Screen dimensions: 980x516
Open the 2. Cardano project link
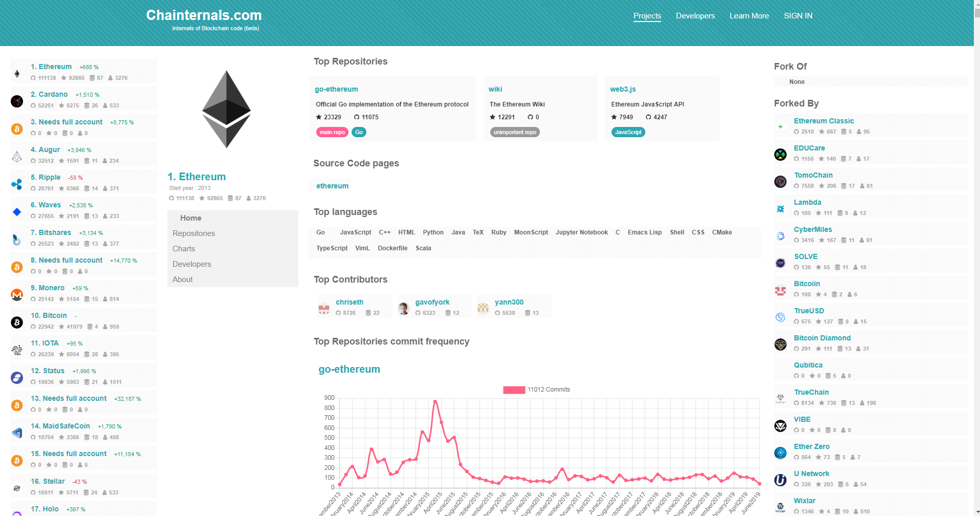(x=49, y=94)
